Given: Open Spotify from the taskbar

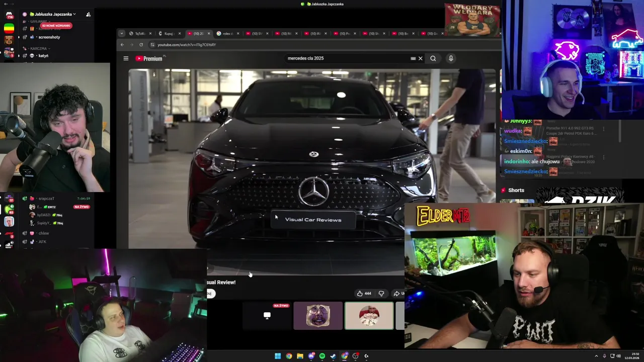Looking at the screenshot, I should [322, 356].
